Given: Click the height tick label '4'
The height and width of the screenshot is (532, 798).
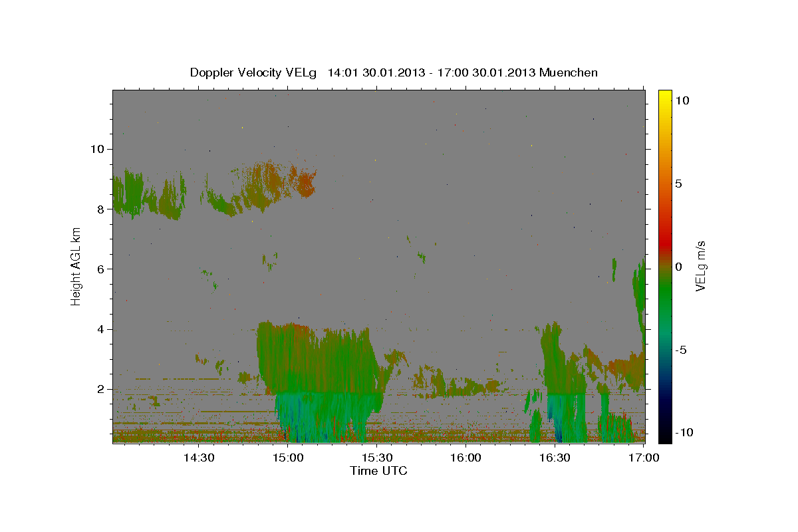Looking at the screenshot, I should click(x=100, y=329).
